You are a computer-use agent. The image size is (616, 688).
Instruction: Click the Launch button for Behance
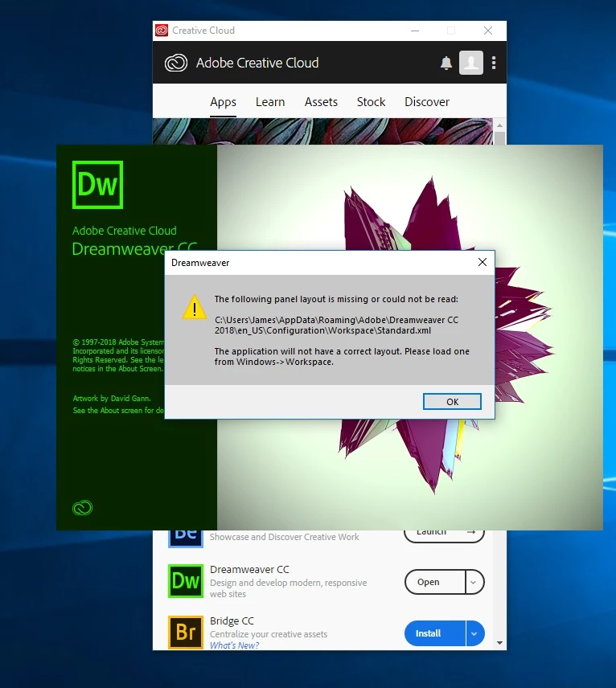click(444, 536)
